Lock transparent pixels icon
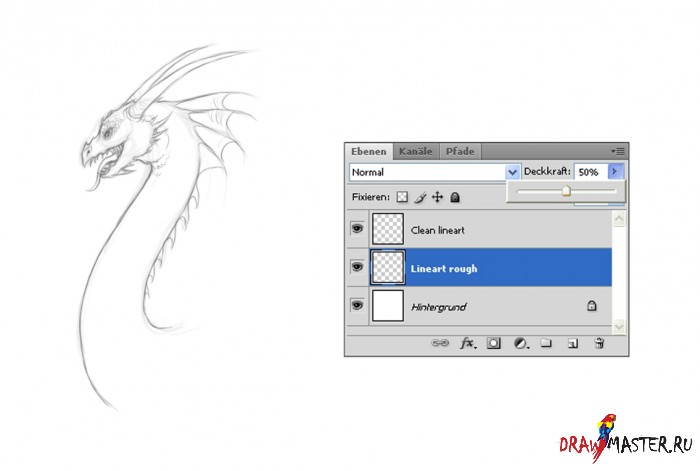The height and width of the screenshot is (471, 700). point(402,197)
